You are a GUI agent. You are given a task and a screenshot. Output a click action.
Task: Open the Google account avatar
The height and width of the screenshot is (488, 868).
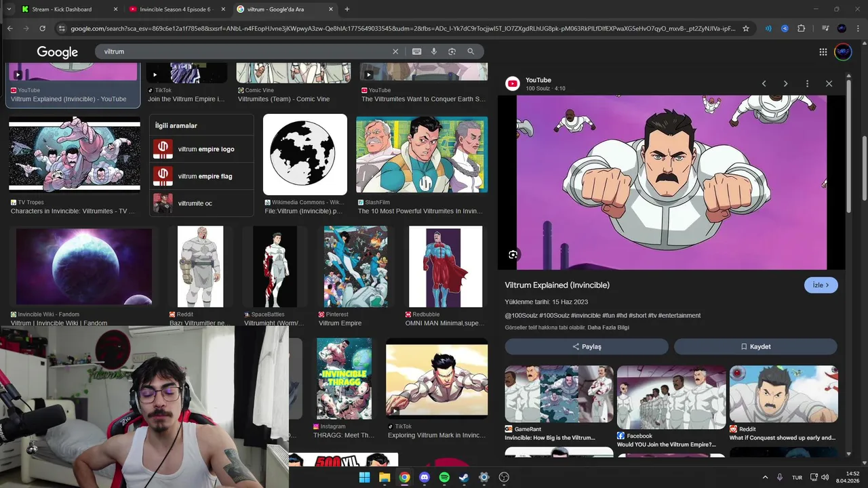tap(843, 52)
